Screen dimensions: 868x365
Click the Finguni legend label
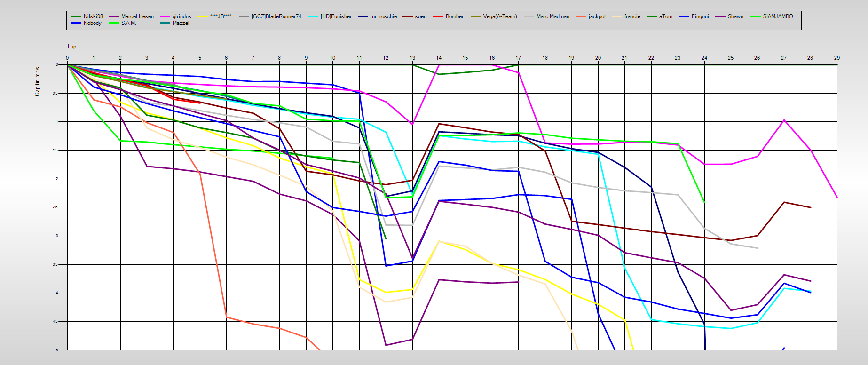(700, 16)
